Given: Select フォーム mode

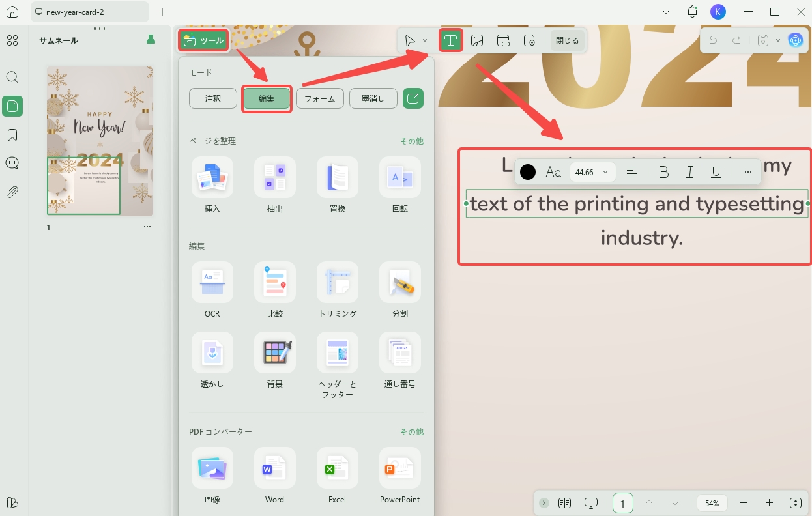Looking at the screenshot, I should pos(320,99).
